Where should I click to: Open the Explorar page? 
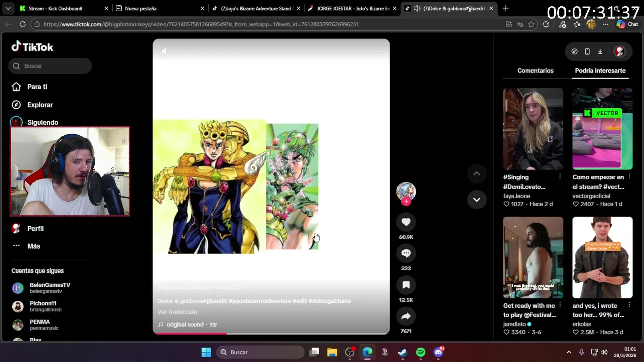point(33,105)
